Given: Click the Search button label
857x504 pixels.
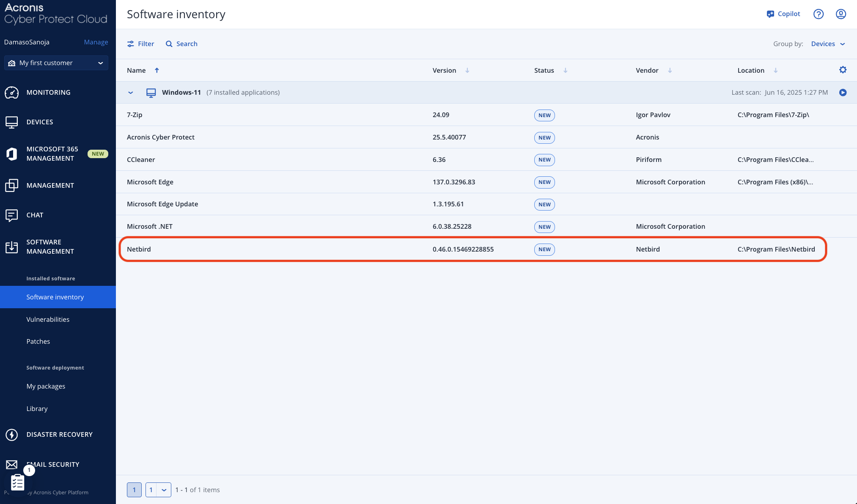Looking at the screenshot, I should 187,44.
